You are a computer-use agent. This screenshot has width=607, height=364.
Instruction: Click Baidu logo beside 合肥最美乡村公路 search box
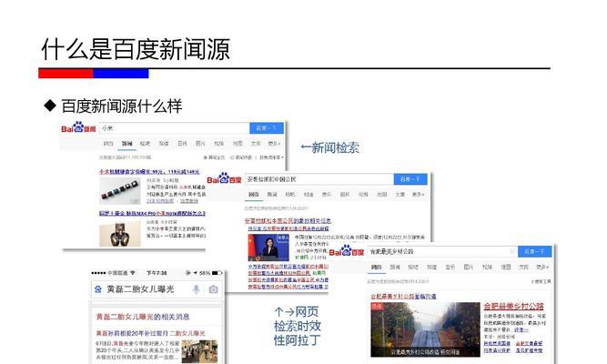point(347,251)
